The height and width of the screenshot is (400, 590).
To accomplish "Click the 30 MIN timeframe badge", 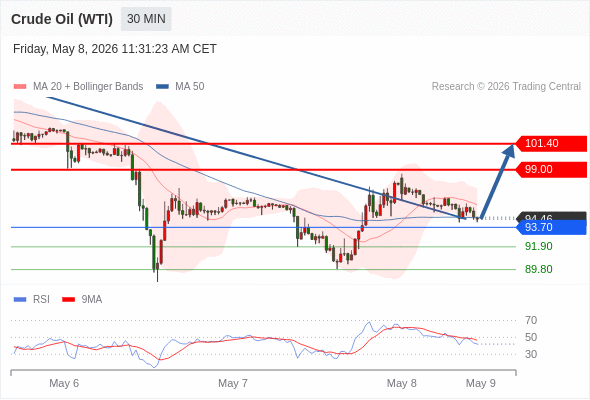I will (x=146, y=19).
